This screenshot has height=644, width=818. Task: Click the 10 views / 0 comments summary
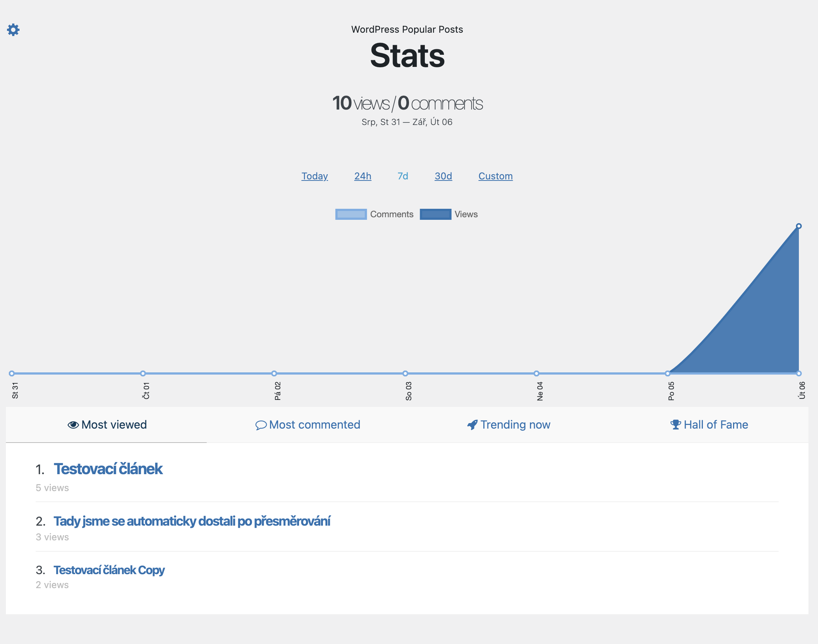pyautogui.click(x=408, y=103)
